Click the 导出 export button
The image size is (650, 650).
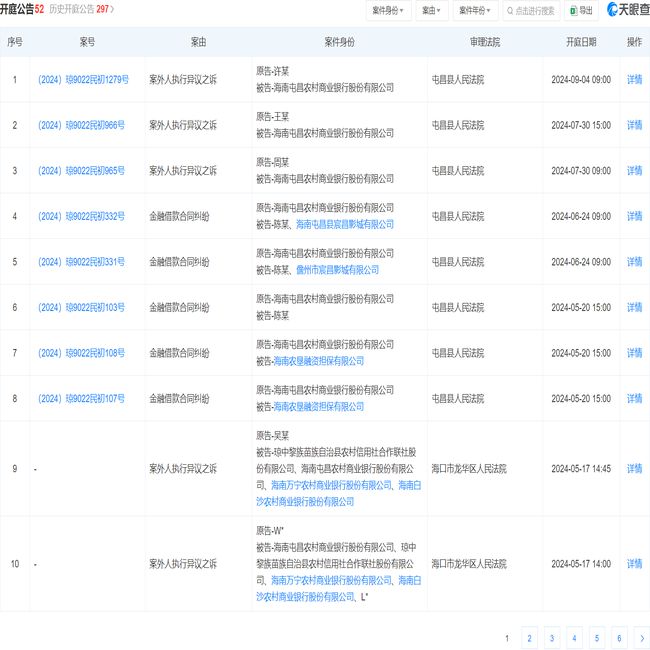pos(581,10)
